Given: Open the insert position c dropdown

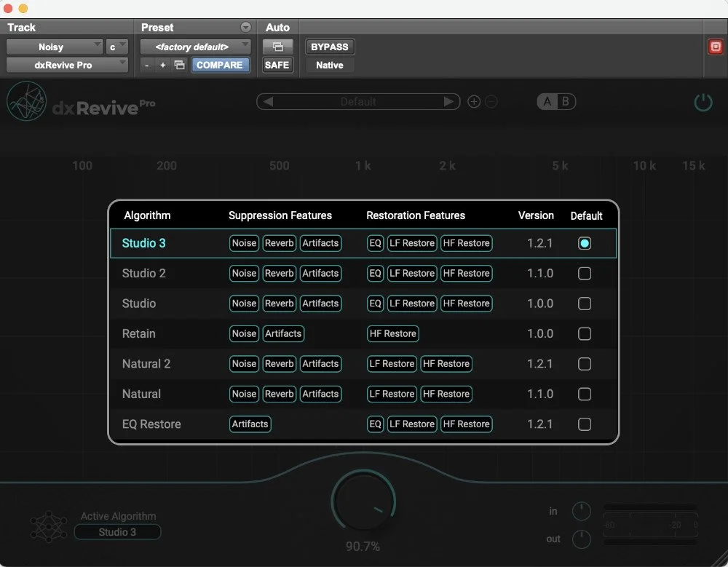Looking at the screenshot, I should pos(116,47).
